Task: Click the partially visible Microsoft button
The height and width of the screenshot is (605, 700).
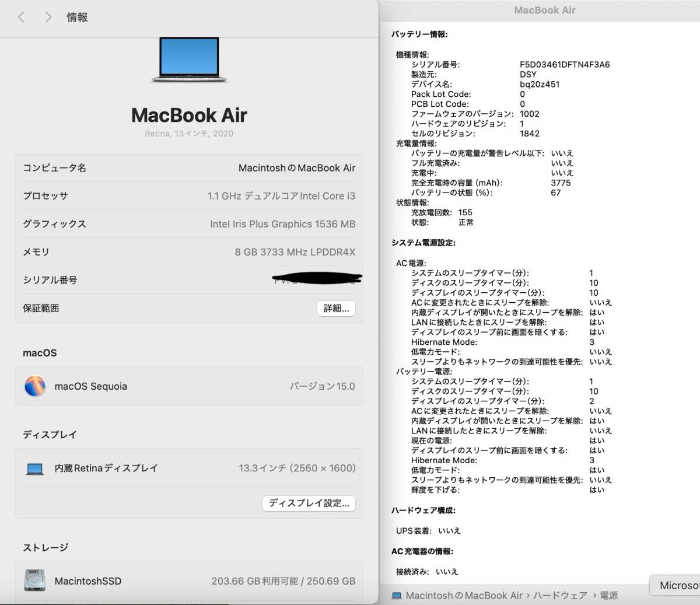Action: pyautogui.click(x=677, y=585)
